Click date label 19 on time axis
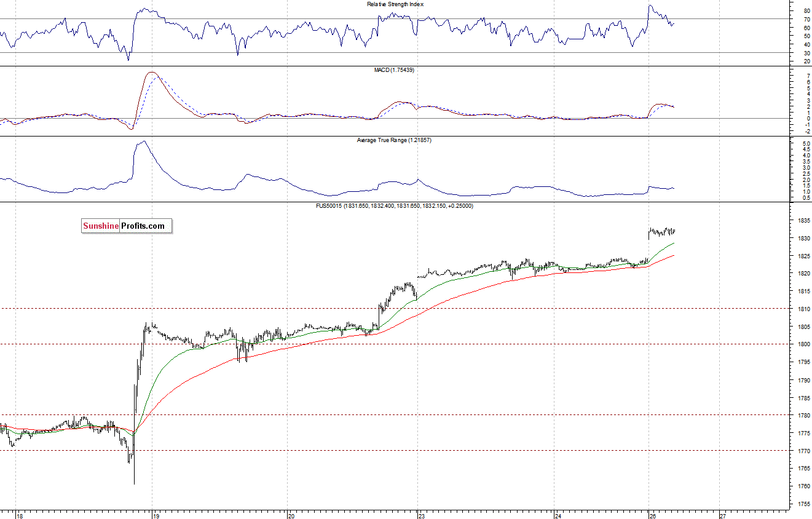Image resolution: width=812 pixels, height=519 pixels. click(157, 515)
